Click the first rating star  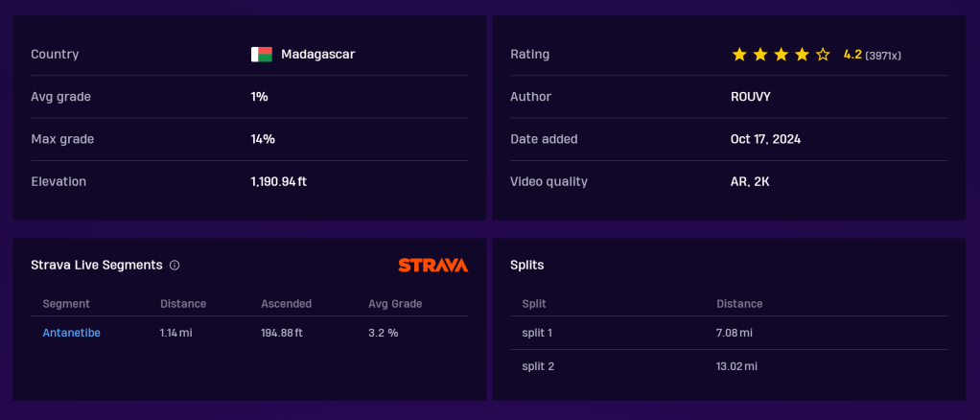click(739, 55)
